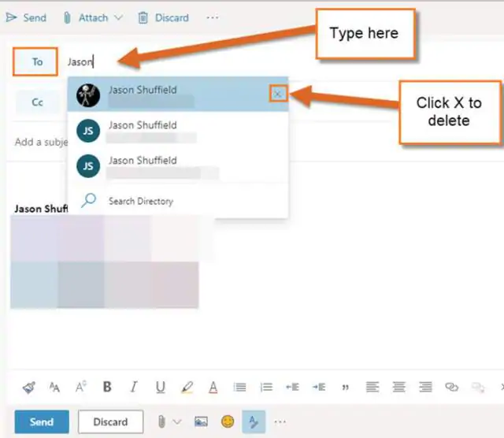
Task: Click the To button
Action: point(35,61)
